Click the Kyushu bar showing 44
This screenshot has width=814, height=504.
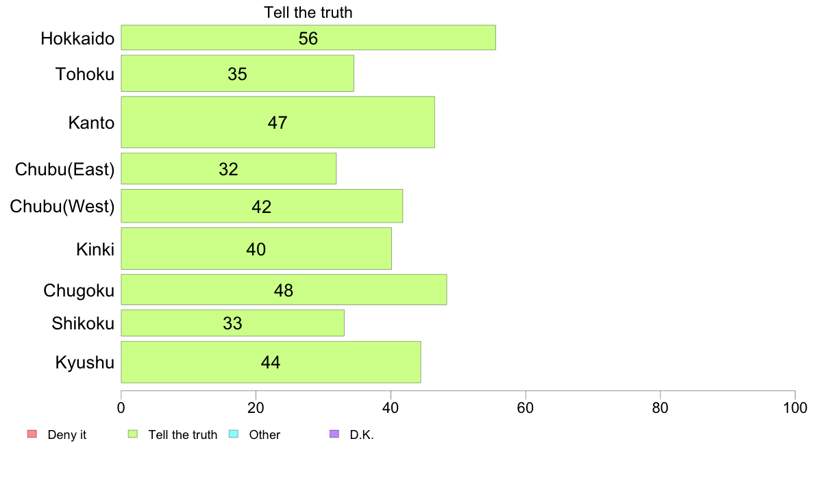tap(271, 362)
